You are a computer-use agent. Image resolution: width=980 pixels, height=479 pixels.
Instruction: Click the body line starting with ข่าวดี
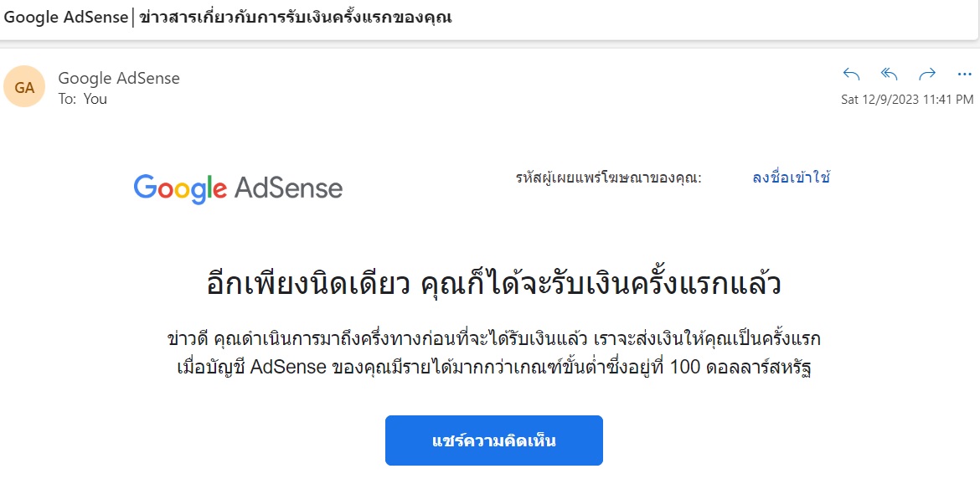tap(493, 339)
